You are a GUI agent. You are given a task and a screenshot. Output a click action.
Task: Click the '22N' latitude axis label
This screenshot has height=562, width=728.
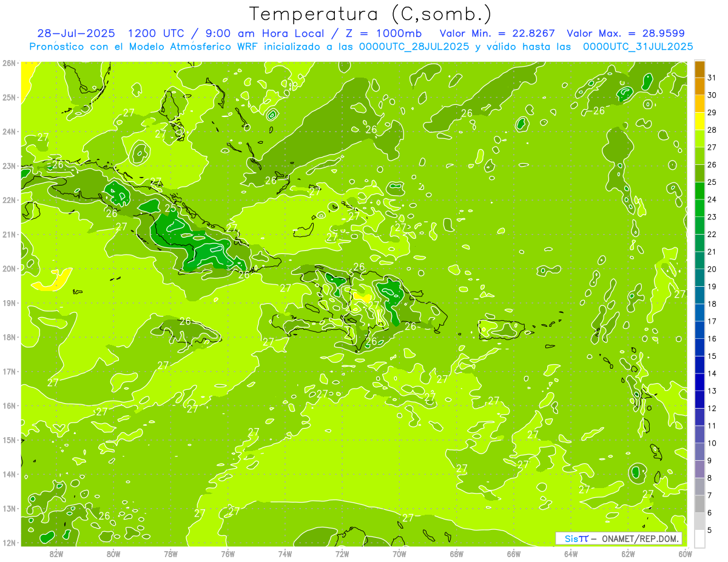[x=9, y=200]
